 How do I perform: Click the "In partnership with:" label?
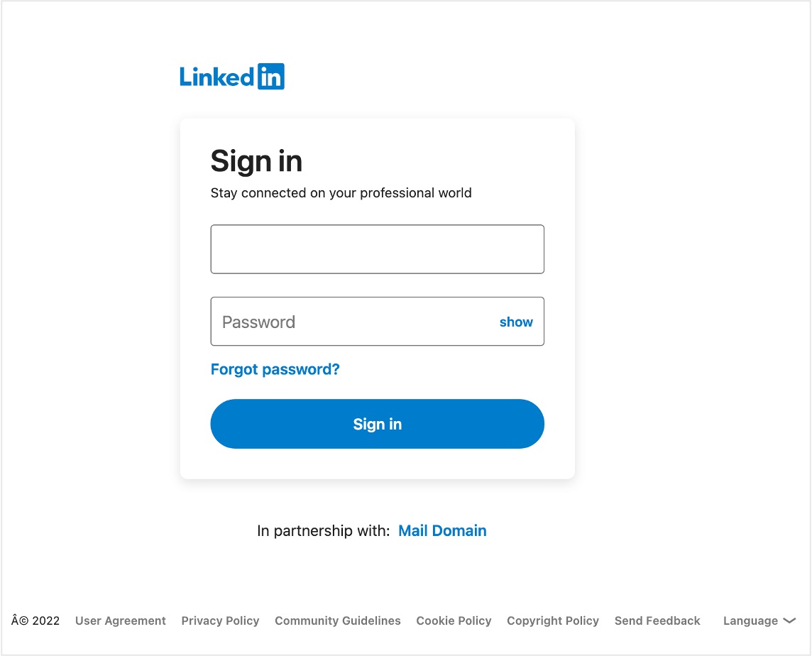click(323, 530)
